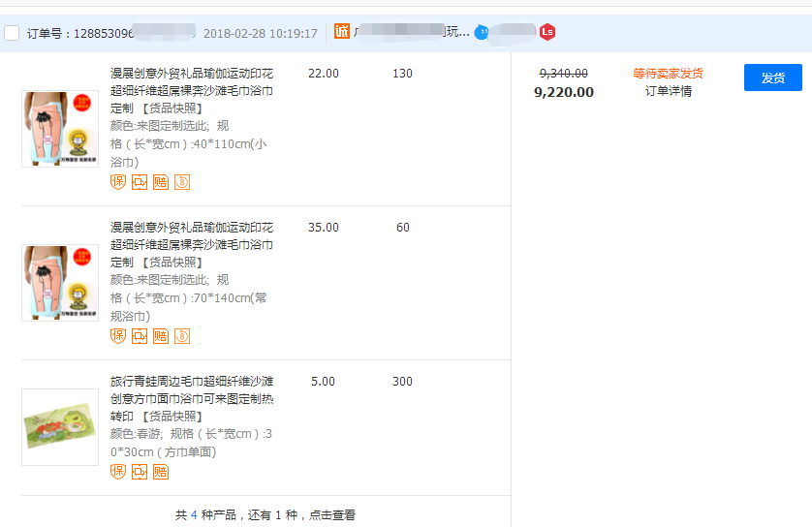
Task: Open the travel frog towel thumbnail
Action: [x=60, y=427]
